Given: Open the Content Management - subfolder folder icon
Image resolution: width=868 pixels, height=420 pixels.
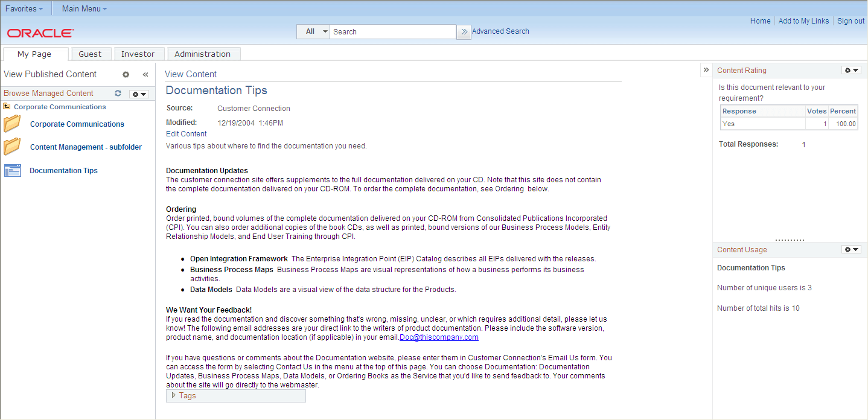Looking at the screenshot, I should [12, 147].
